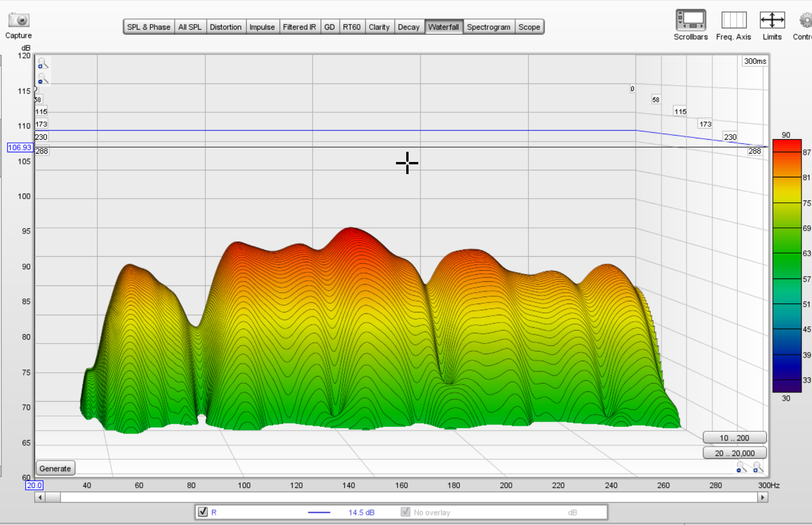The image size is (812, 525).
Task: Switch to the Scope tab
Action: [529, 27]
